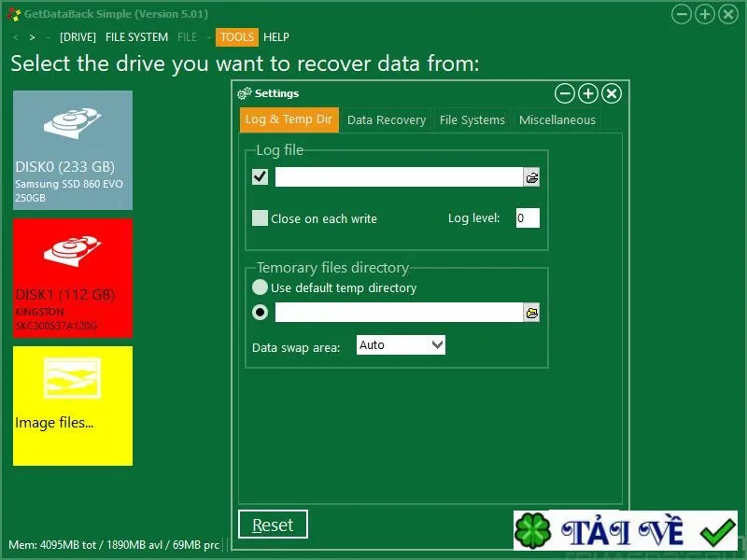Minimize the Settings dialog with minus icon
747x560 pixels.
(x=565, y=94)
